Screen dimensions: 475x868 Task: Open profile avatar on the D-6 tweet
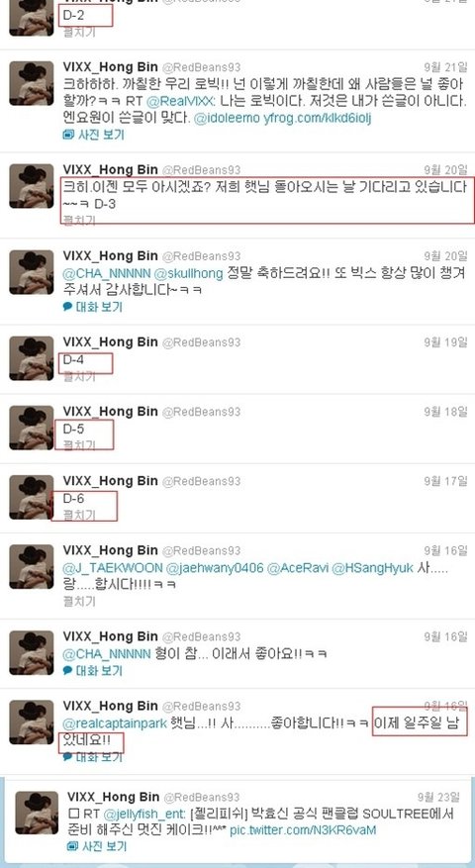(x=32, y=497)
